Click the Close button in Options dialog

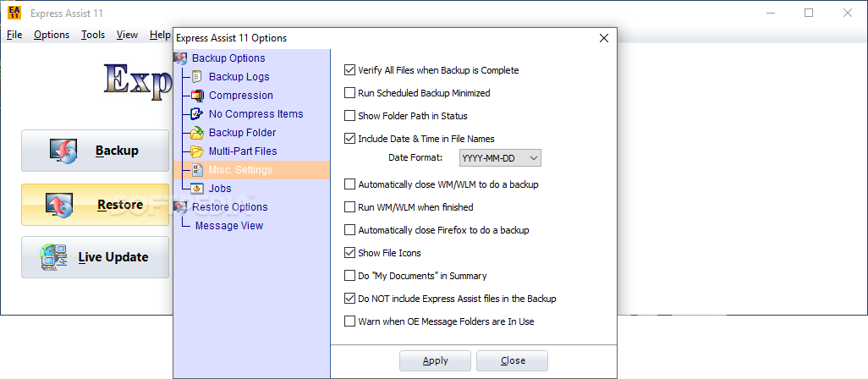(513, 360)
